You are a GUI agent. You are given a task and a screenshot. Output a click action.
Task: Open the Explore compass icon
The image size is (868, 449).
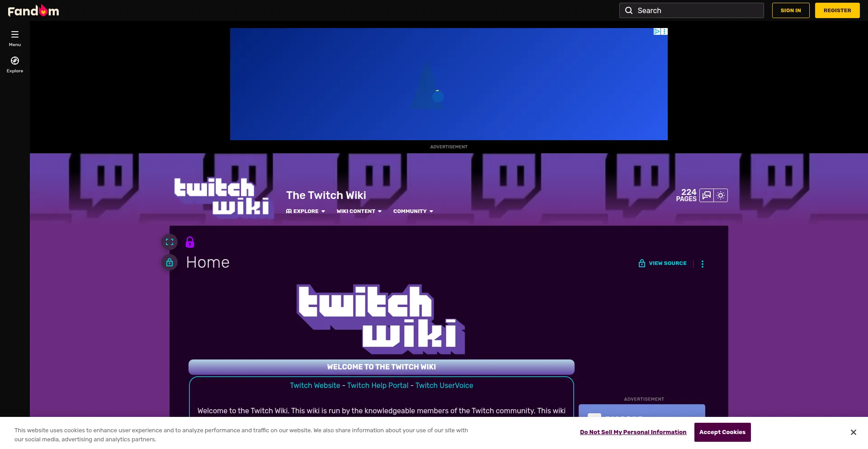[x=15, y=64]
